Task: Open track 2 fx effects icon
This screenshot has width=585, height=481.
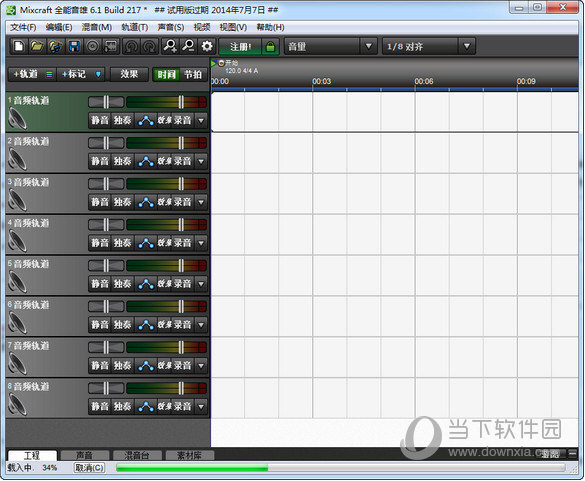Action: 164,161
